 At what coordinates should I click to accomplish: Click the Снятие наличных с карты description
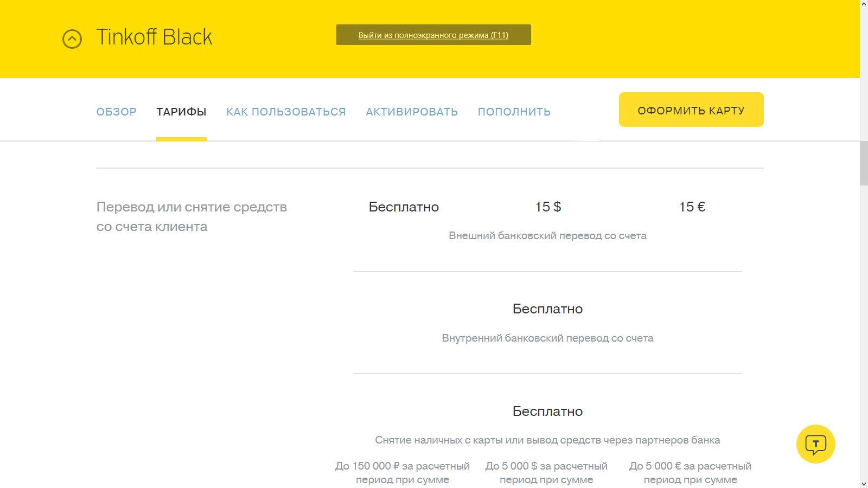547,440
